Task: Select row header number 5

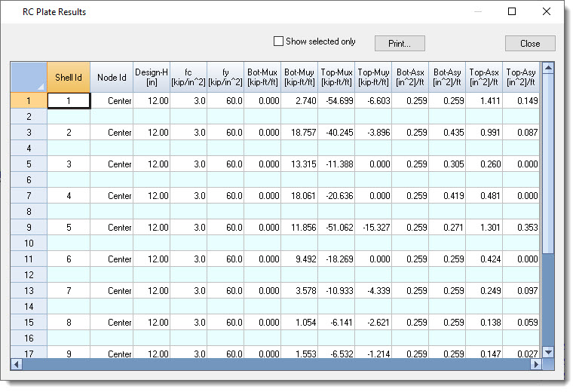Action: 29,164
